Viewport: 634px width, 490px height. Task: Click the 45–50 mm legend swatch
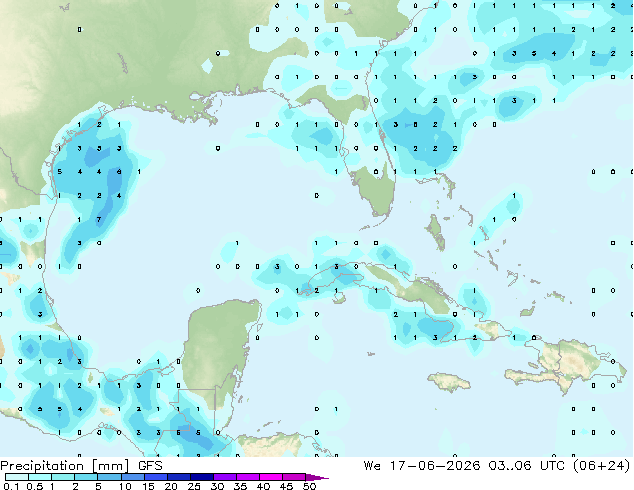pyautogui.click(x=294, y=477)
